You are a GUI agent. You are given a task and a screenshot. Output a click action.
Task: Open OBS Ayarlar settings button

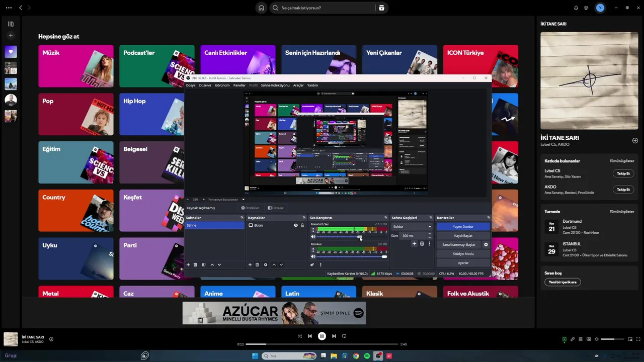tap(463, 263)
